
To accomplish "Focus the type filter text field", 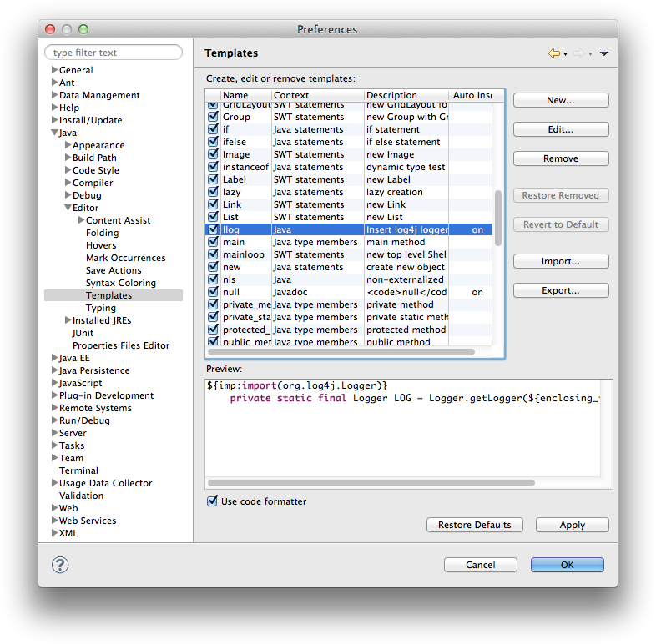I will [114, 53].
